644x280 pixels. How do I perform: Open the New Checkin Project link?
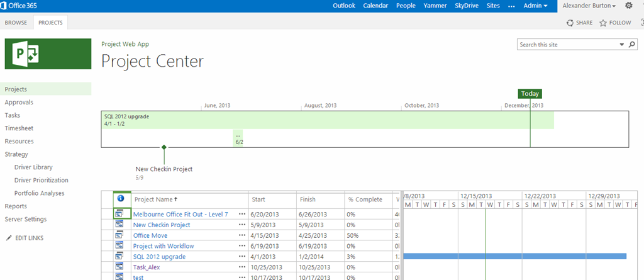(x=162, y=225)
